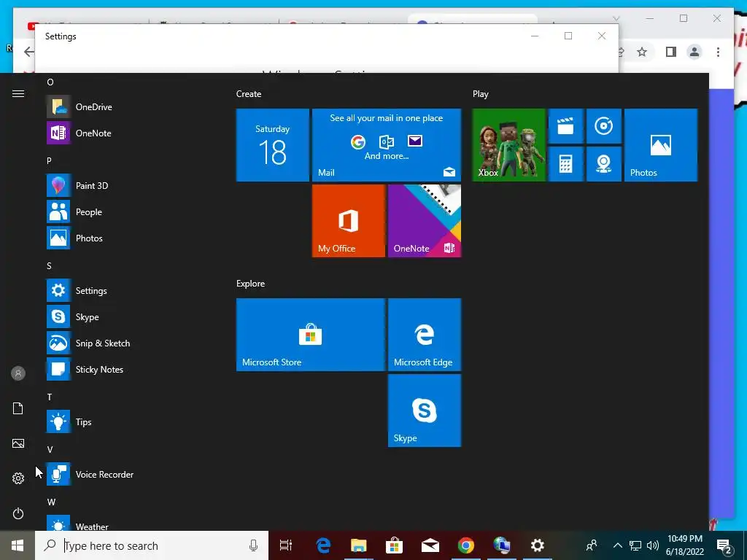
Task: Open Task View from taskbar
Action: [286, 545]
